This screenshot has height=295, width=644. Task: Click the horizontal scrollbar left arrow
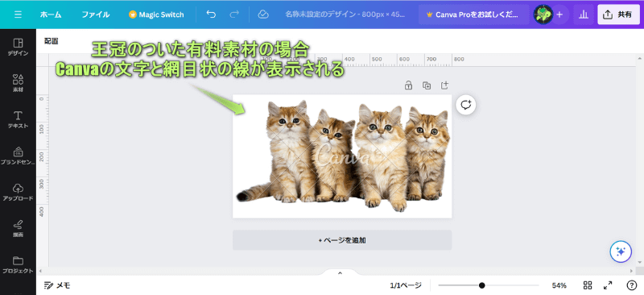39,271
